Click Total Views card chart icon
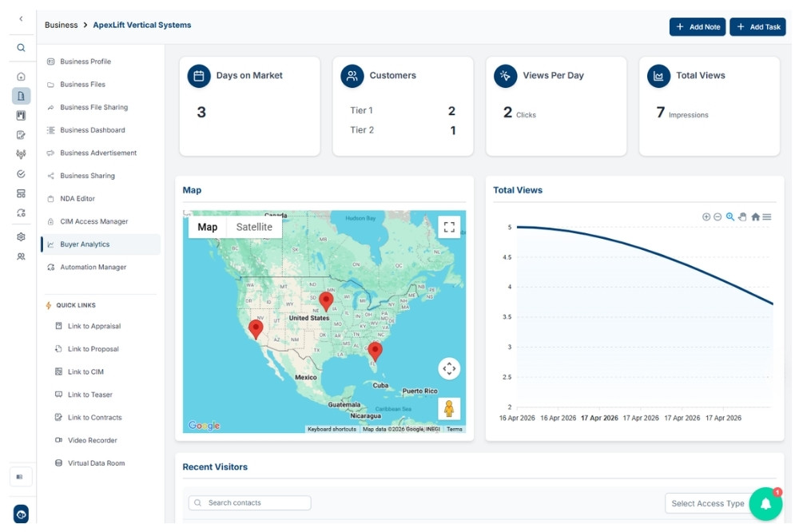Viewport: 799px width, 532px height. pyautogui.click(x=659, y=76)
